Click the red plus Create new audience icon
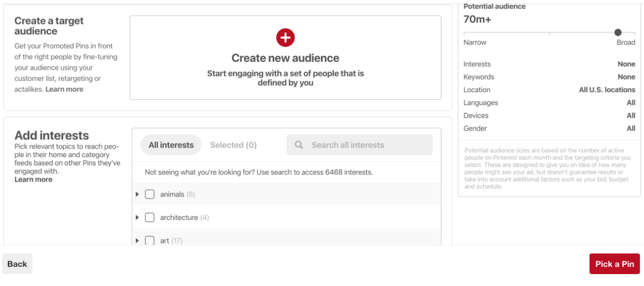This screenshot has height=286, width=644. click(x=286, y=38)
